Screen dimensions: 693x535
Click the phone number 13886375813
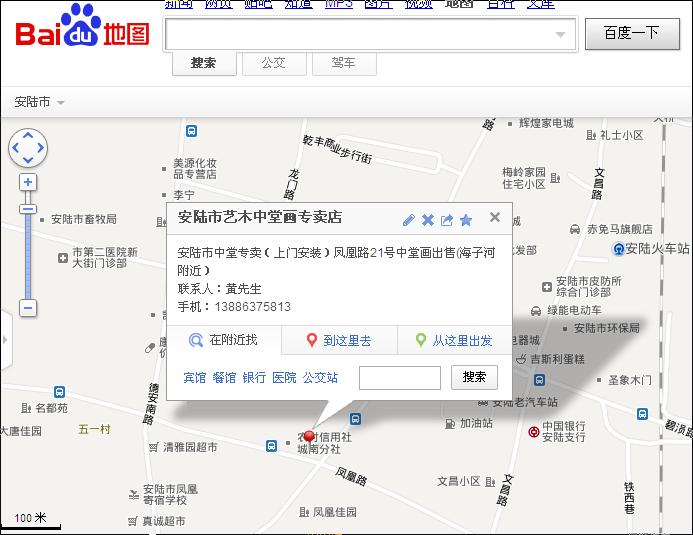pos(253,307)
